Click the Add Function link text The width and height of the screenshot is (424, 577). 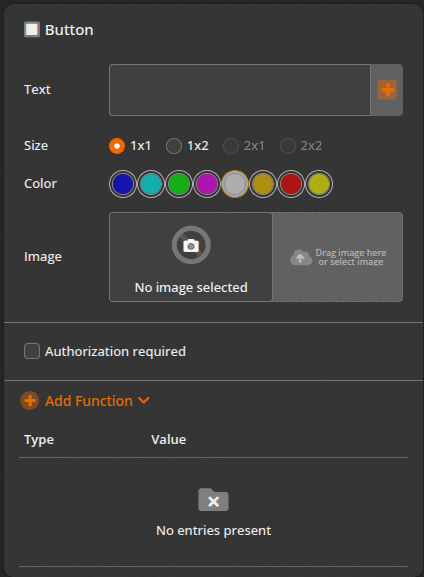[89, 401]
